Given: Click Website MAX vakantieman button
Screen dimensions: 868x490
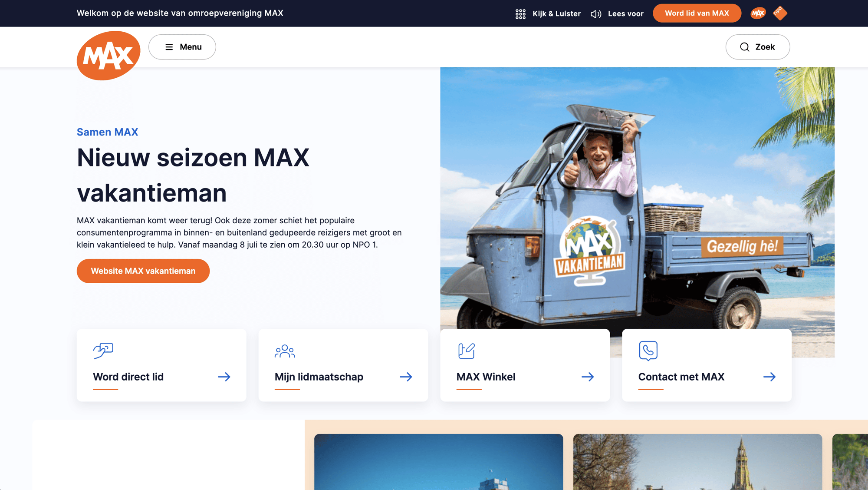Looking at the screenshot, I should tap(143, 271).
